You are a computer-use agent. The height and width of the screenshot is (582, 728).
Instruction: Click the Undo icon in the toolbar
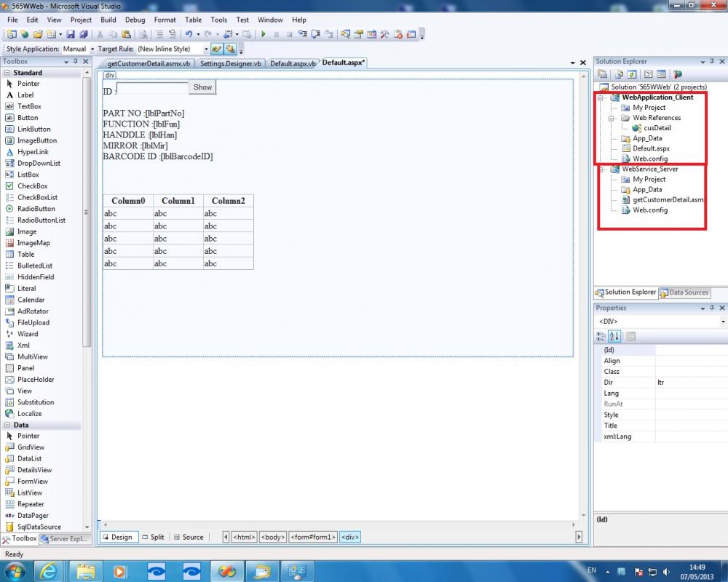(x=189, y=34)
